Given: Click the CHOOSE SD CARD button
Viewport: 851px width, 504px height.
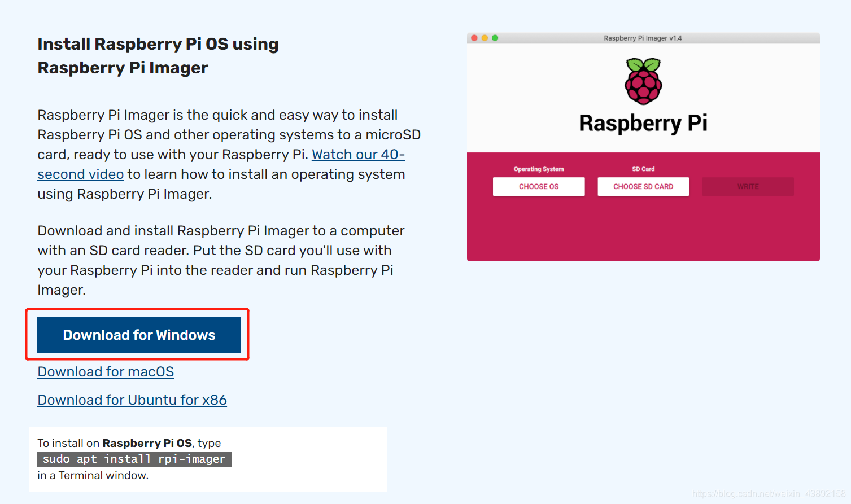Looking at the screenshot, I should click(643, 186).
